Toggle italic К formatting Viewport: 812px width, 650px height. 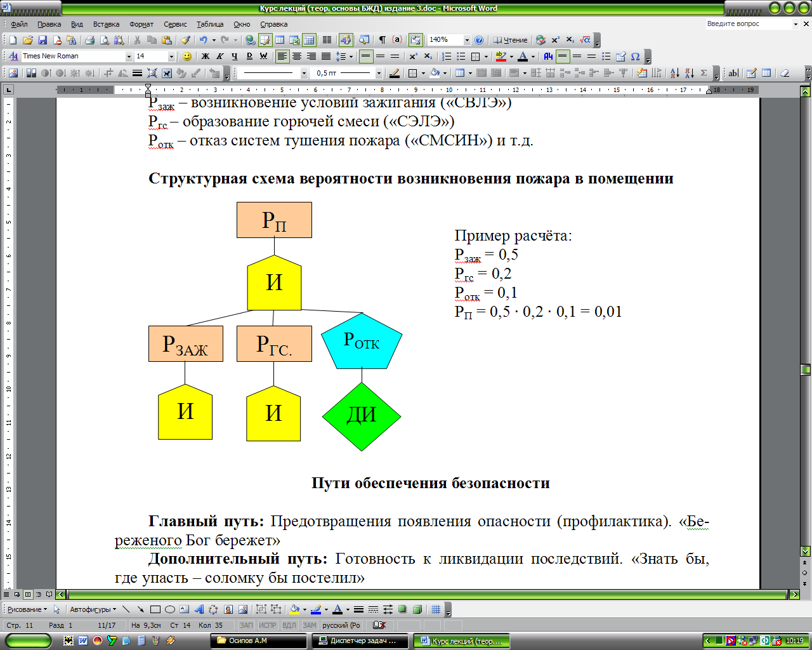tap(219, 56)
